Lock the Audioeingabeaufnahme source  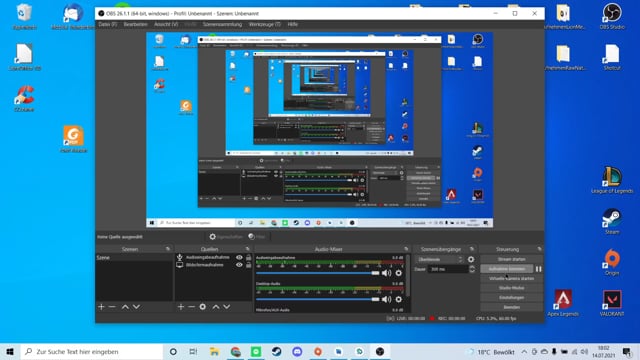click(249, 258)
